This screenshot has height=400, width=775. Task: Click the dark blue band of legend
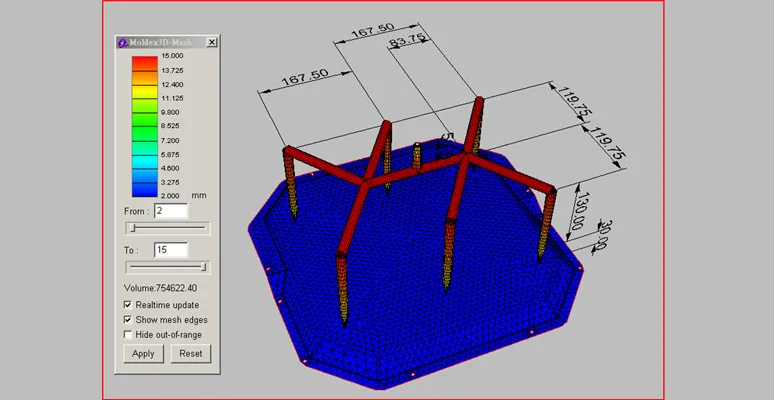[x=145, y=190]
